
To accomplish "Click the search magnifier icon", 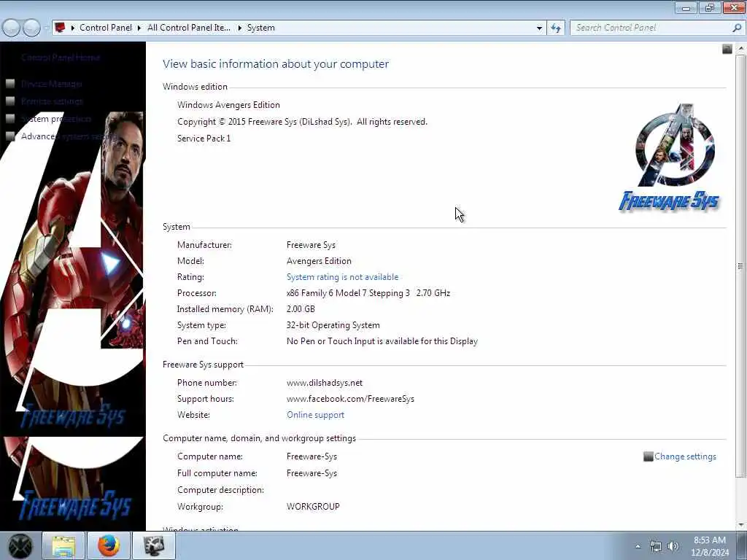I will click(737, 28).
